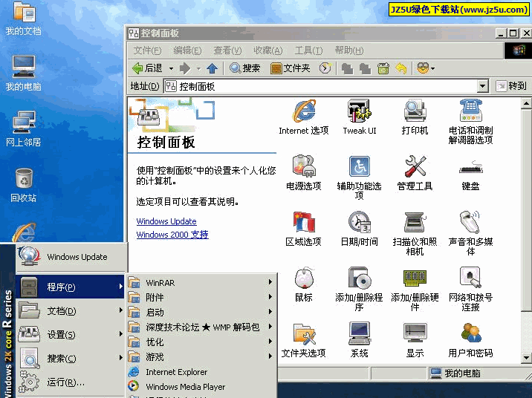The height and width of the screenshot is (398, 532).
Task: Click the 搜索 toolbar button
Action: pos(244,68)
